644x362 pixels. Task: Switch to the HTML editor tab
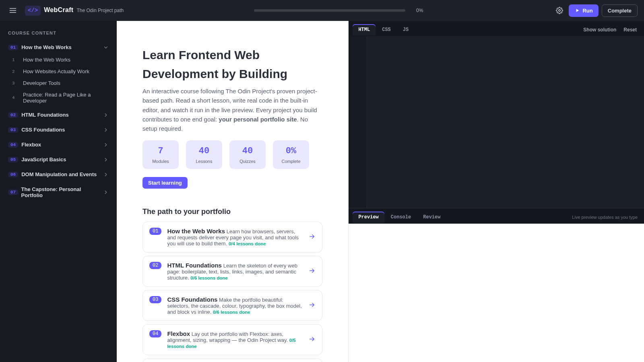364,30
